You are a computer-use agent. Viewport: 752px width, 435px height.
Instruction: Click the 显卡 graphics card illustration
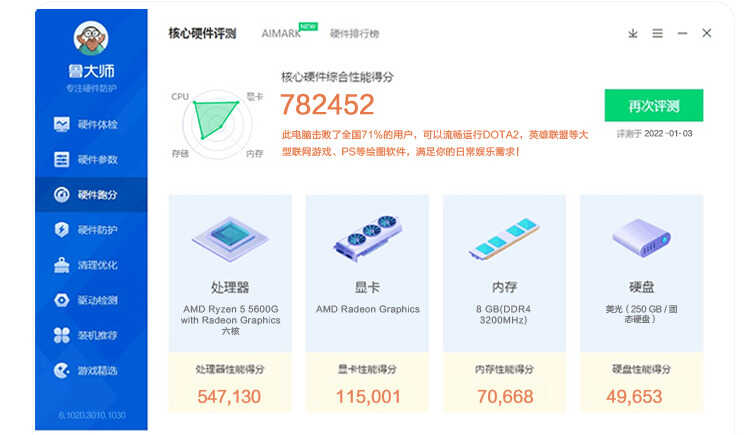367,237
